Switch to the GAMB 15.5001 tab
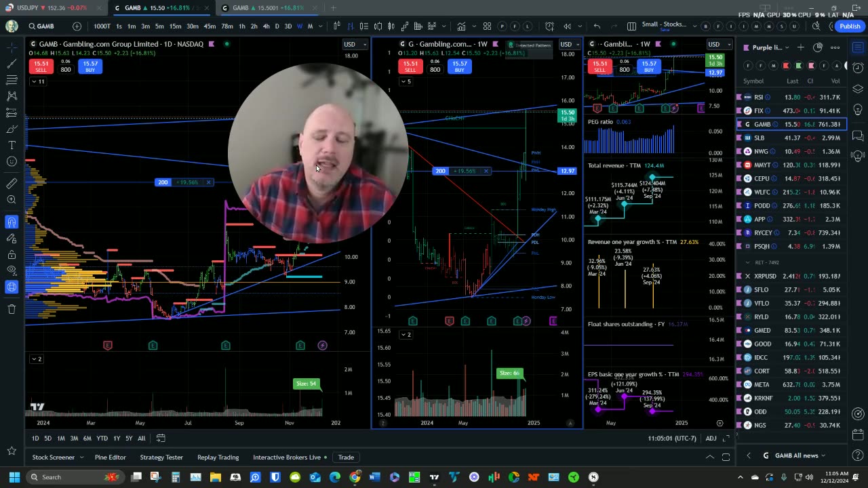 268,7
